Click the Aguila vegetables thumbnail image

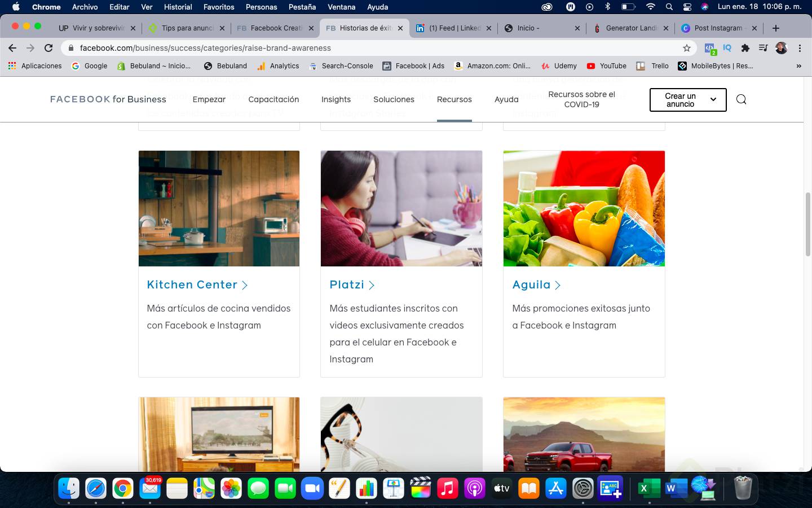pos(584,208)
